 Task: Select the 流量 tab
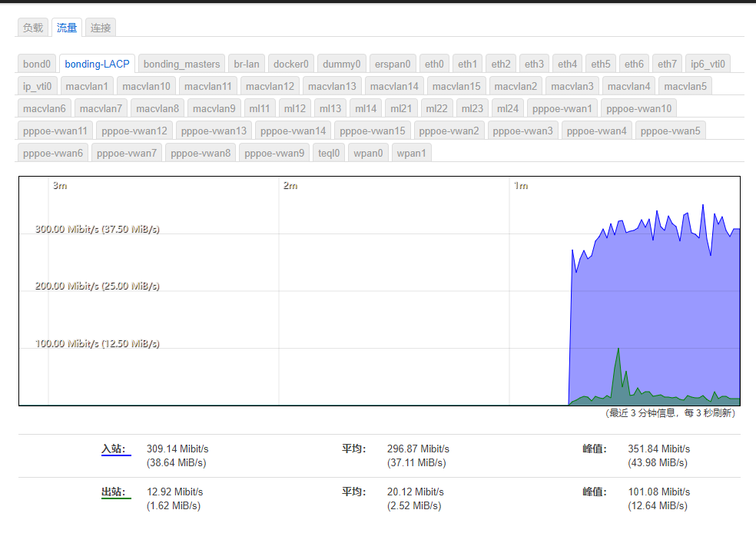[67, 28]
